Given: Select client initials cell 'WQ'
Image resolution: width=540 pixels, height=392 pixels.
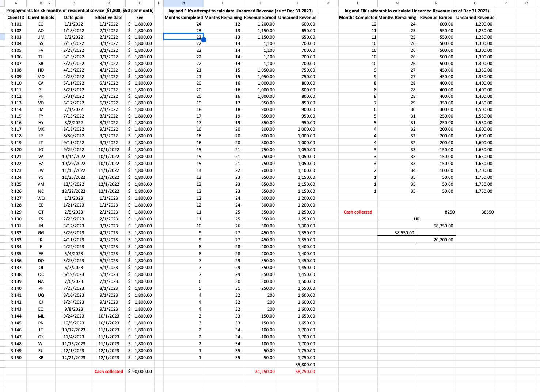Looking at the screenshot, I should [41, 198].
